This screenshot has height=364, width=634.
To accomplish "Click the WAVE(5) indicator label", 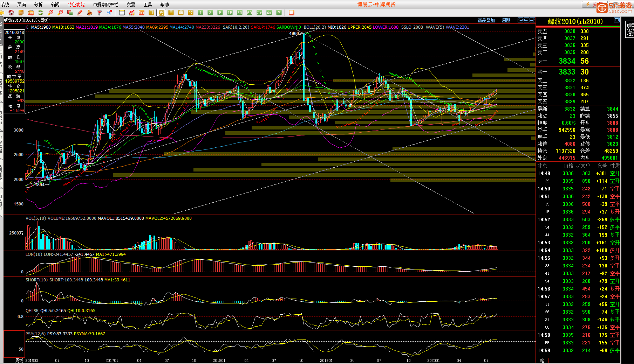I will tap(435, 27).
